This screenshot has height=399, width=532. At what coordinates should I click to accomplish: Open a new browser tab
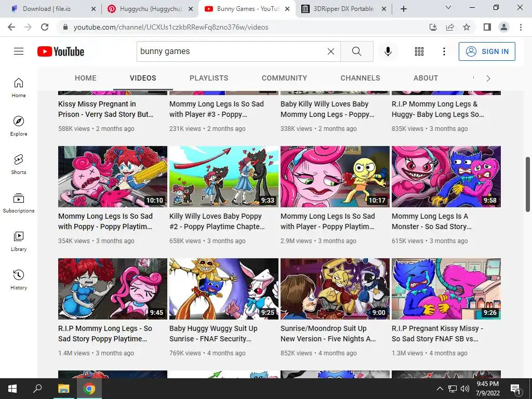(x=403, y=9)
